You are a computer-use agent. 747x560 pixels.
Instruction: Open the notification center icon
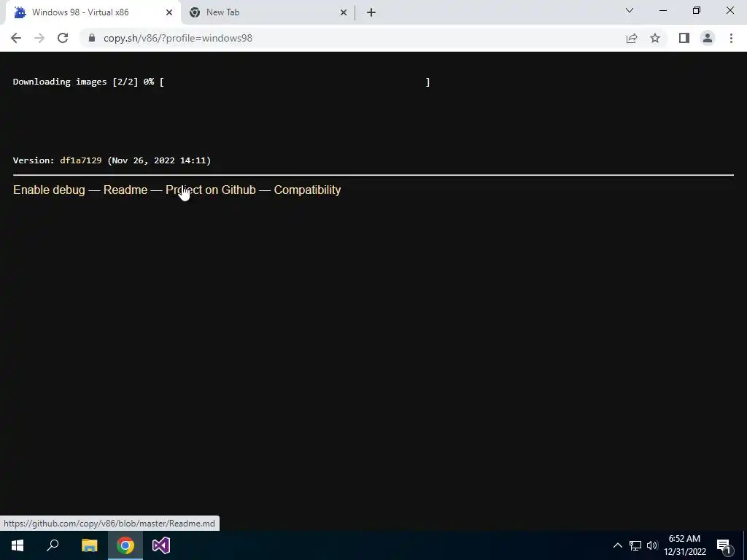724,546
